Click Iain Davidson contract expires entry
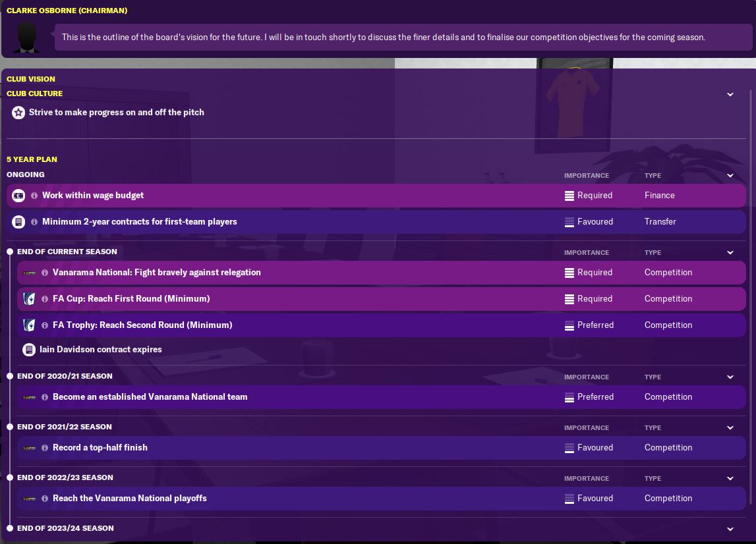The height and width of the screenshot is (544, 756). [x=100, y=350]
